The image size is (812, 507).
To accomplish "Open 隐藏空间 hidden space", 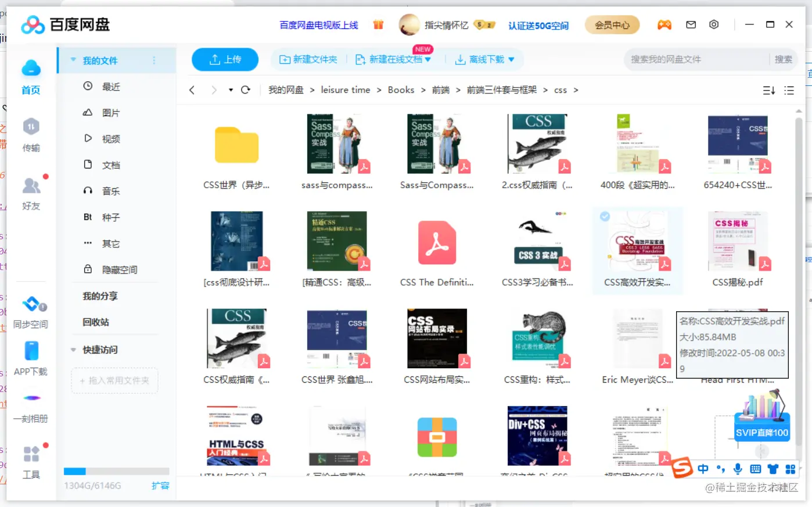I will [x=119, y=269].
